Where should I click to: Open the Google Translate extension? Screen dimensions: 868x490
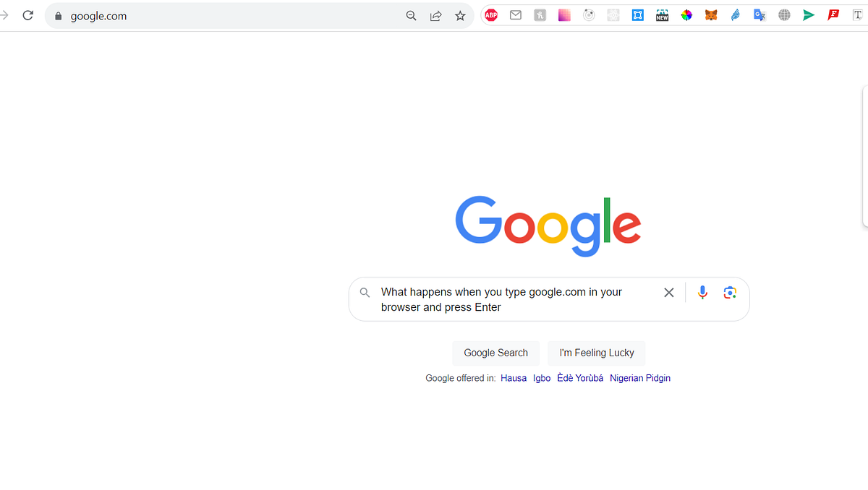(759, 14)
